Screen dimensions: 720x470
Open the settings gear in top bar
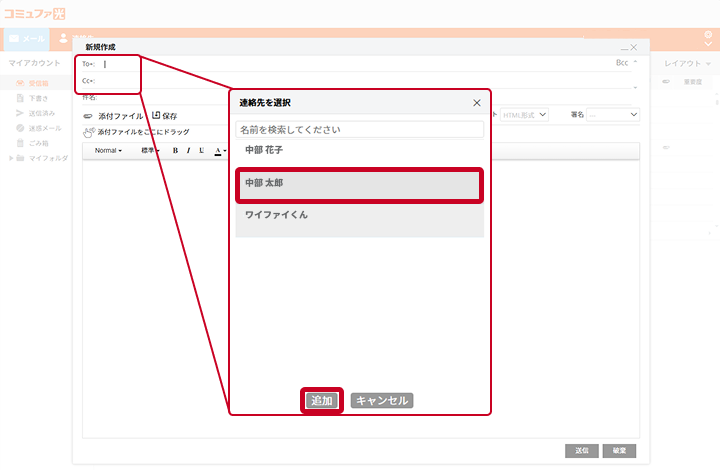pyautogui.click(x=708, y=34)
